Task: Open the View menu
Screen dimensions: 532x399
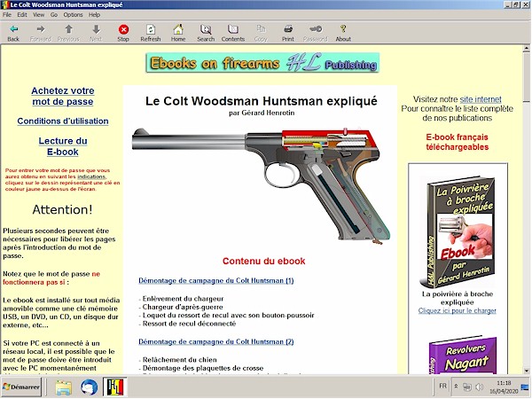Action: (x=39, y=14)
